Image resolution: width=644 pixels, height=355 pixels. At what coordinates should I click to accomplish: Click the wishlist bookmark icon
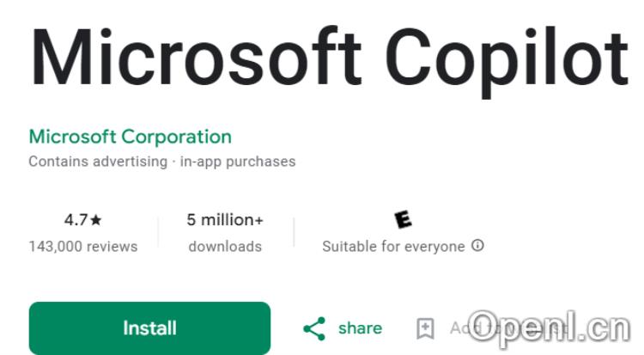[424, 328]
